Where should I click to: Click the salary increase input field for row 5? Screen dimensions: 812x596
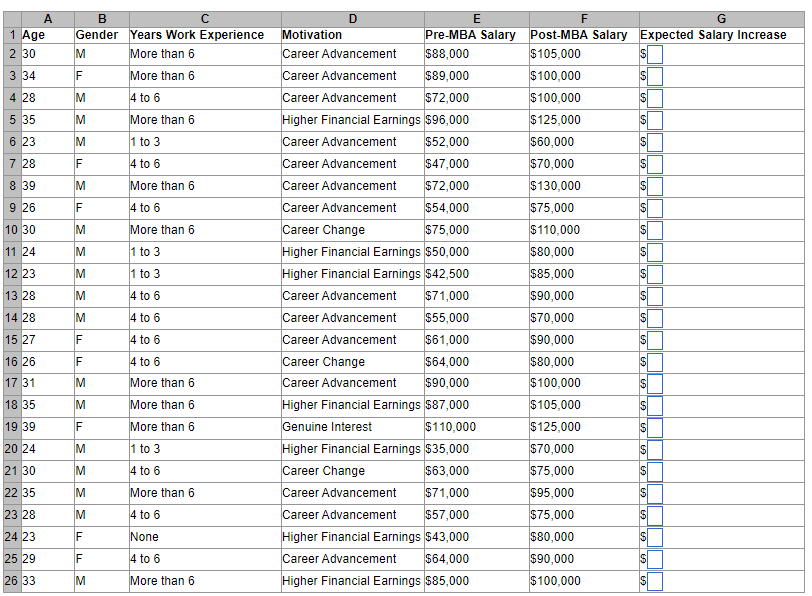tap(656, 120)
